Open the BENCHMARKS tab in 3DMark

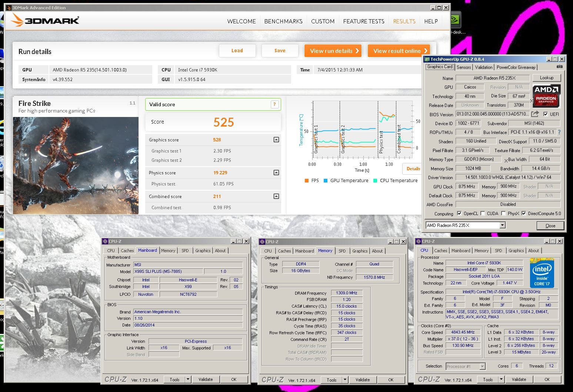point(283,21)
